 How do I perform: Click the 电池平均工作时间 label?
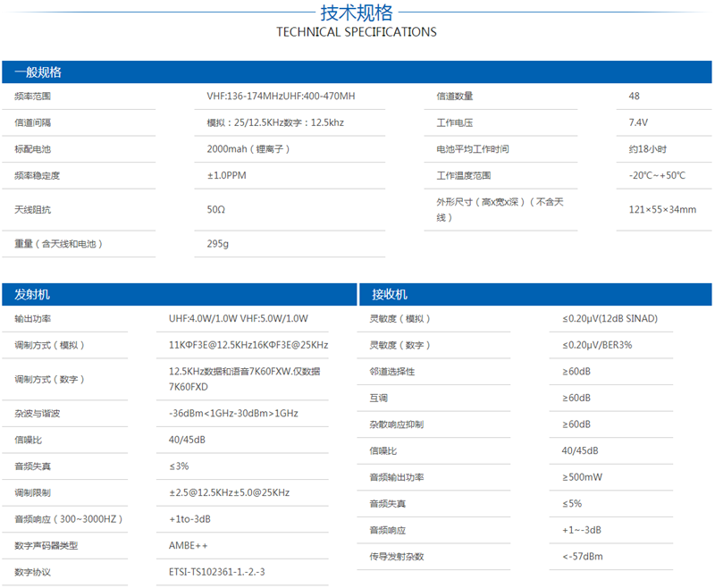(x=473, y=149)
